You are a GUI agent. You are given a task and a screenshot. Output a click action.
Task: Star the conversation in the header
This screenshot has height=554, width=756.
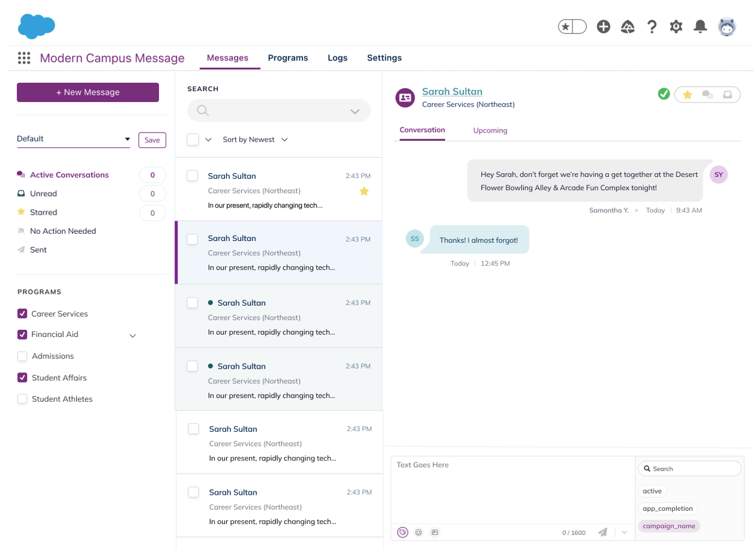(688, 95)
